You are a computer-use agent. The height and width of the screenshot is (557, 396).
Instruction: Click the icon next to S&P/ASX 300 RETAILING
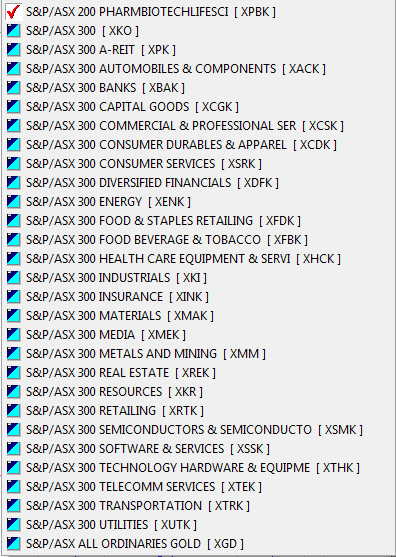click(x=13, y=411)
